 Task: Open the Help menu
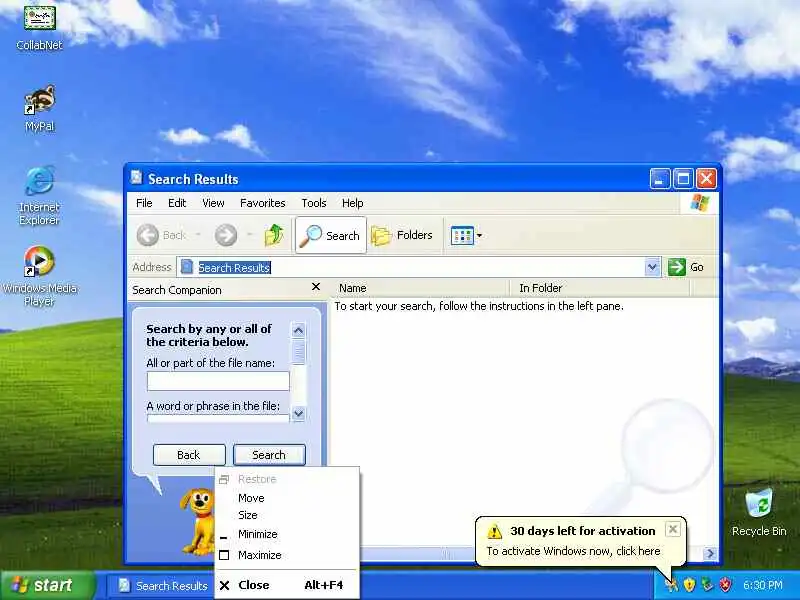click(353, 203)
